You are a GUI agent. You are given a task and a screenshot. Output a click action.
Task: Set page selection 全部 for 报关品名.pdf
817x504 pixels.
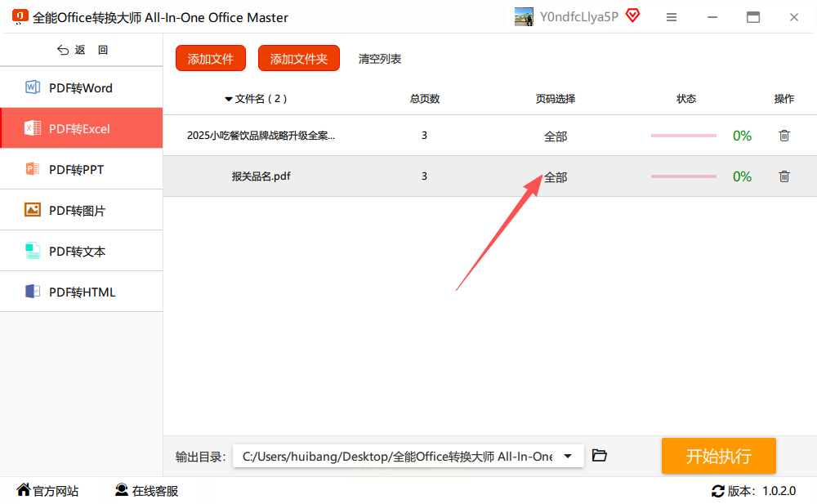pyautogui.click(x=556, y=178)
